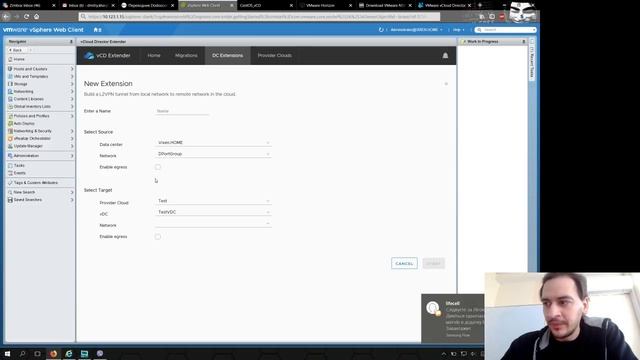Pin the Work In Progress panel

click(524, 42)
